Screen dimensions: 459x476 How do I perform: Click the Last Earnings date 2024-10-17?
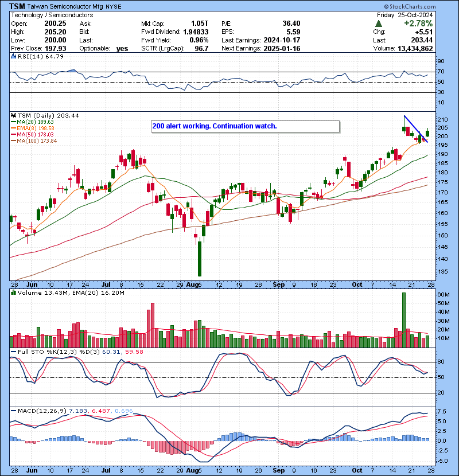coord(282,40)
